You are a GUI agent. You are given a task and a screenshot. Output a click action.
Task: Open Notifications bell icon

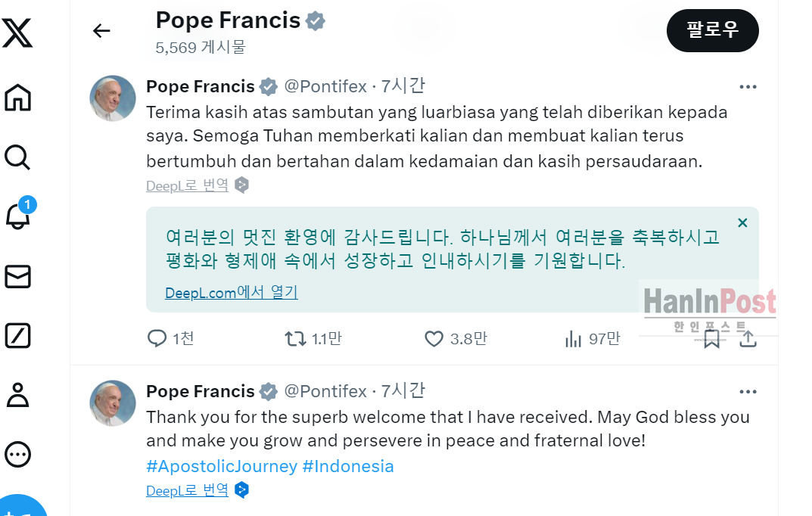tap(17, 216)
